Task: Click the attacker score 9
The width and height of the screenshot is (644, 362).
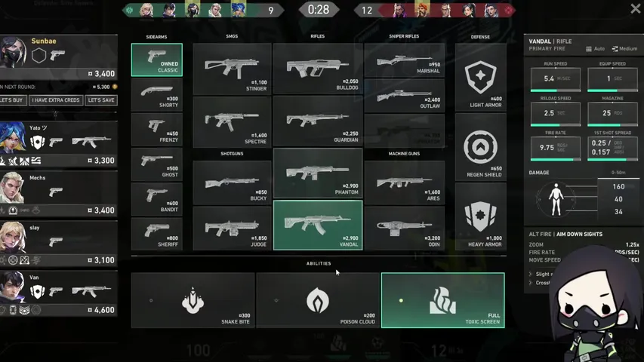Action: coord(270,11)
